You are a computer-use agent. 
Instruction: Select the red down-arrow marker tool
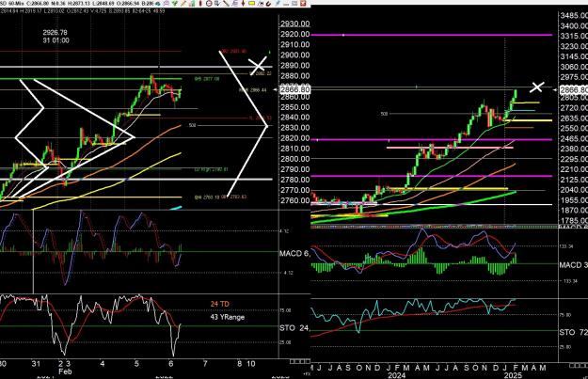(243, 4)
